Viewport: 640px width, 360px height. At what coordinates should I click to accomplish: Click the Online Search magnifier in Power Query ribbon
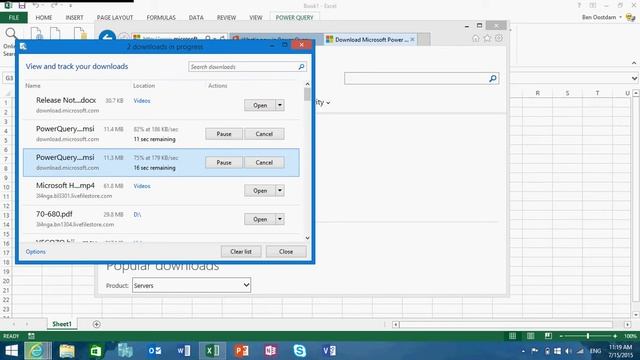coord(11,33)
